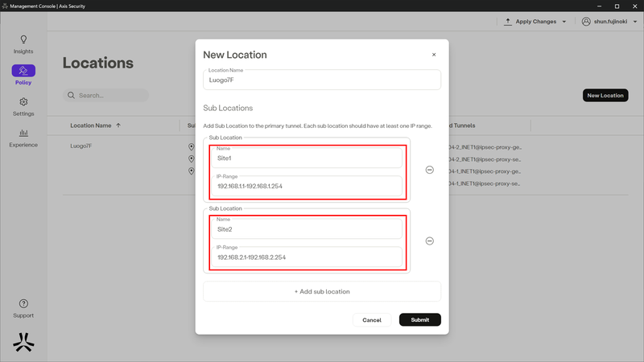Click first sub location pin icon in the Luogo7F row

tap(192, 146)
